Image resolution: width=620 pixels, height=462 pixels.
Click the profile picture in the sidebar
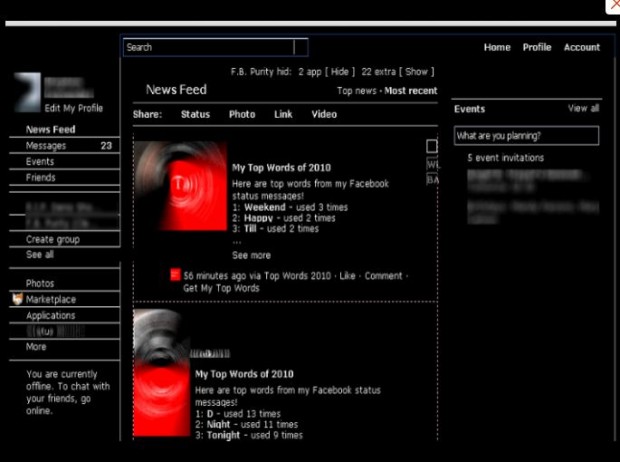tap(27, 93)
